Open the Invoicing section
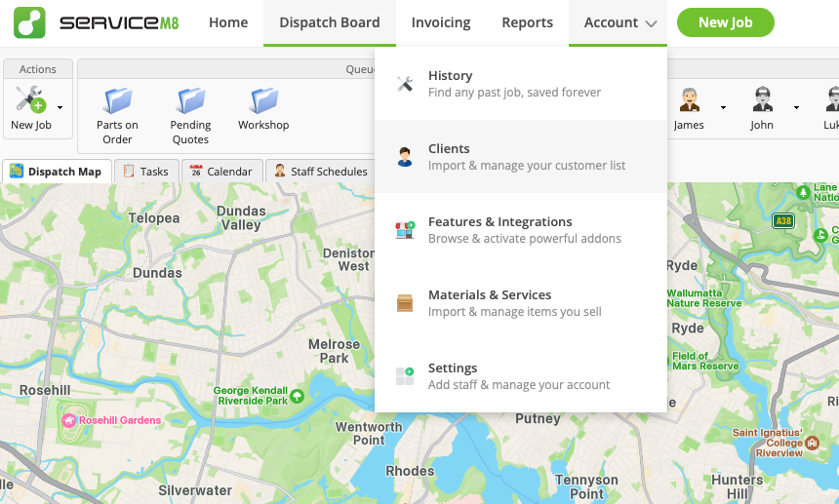Screen dimensions: 839x504 (441, 22)
